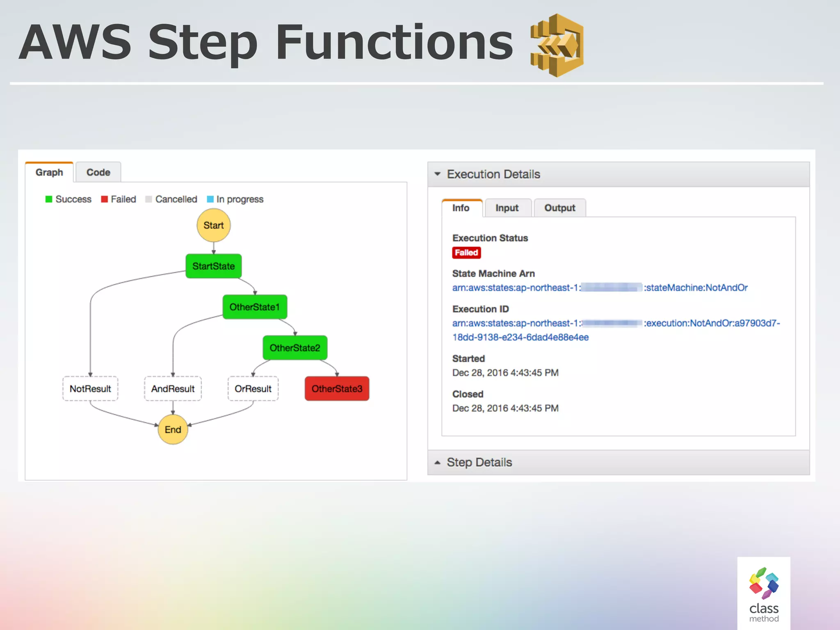Click the blue In progress legend swatch
This screenshot has width=840, height=630.
tap(210, 199)
